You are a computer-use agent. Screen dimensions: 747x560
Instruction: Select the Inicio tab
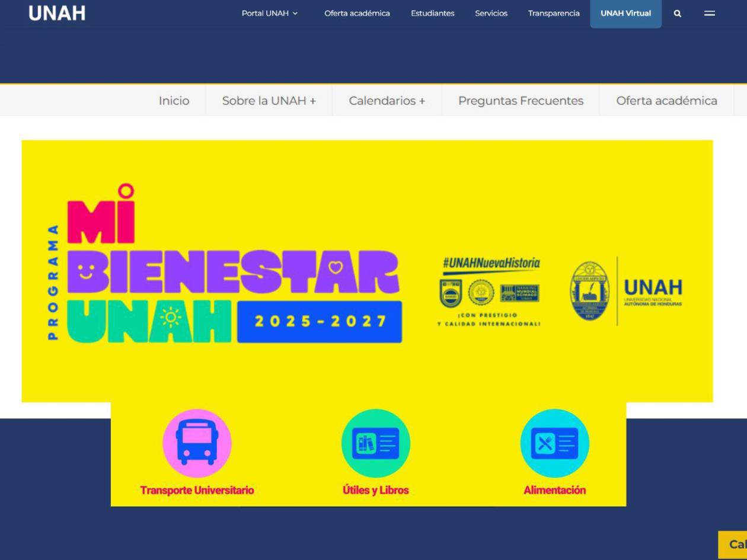coord(174,100)
